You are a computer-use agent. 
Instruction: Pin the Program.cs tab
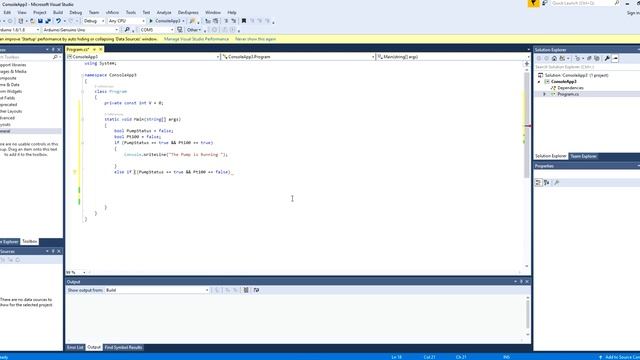(94, 49)
